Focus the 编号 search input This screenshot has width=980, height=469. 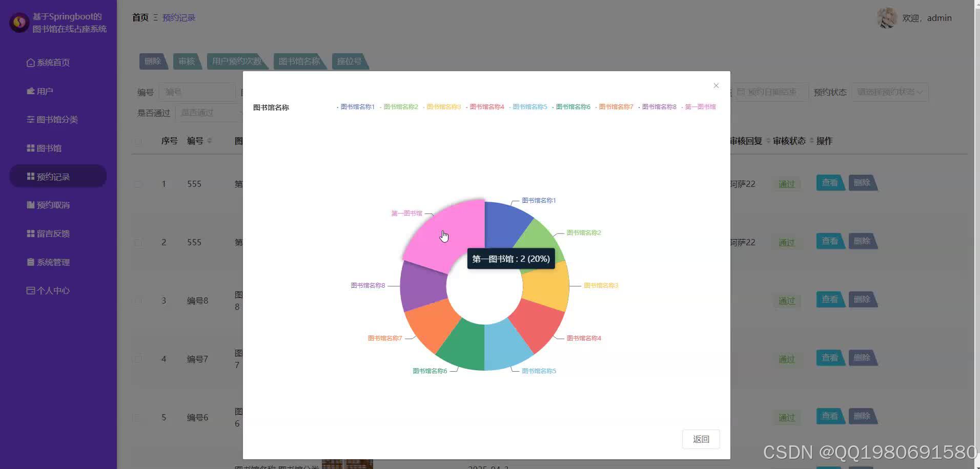[197, 92]
